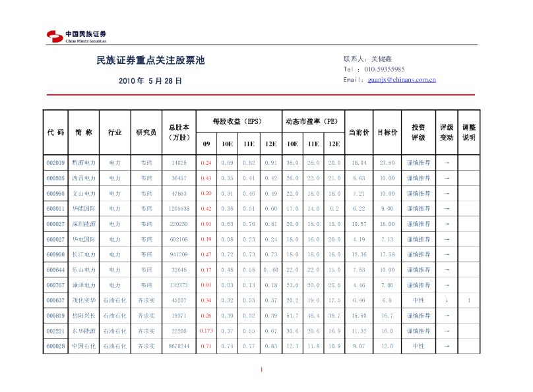Click the 代码 column header
The height and width of the screenshot is (392, 533).
(55, 132)
